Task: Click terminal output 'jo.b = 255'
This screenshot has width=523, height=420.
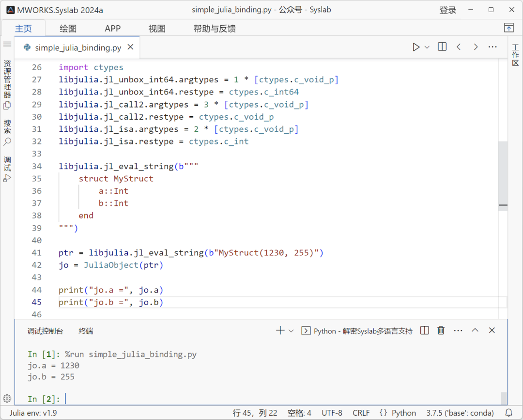Action: point(51,377)
